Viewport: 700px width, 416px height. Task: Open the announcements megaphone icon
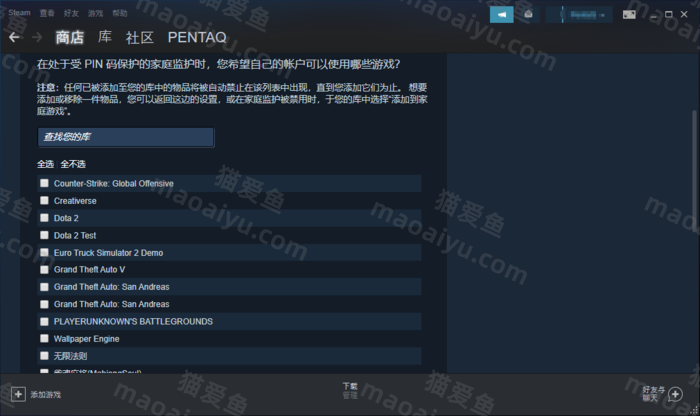pos(502,15)
